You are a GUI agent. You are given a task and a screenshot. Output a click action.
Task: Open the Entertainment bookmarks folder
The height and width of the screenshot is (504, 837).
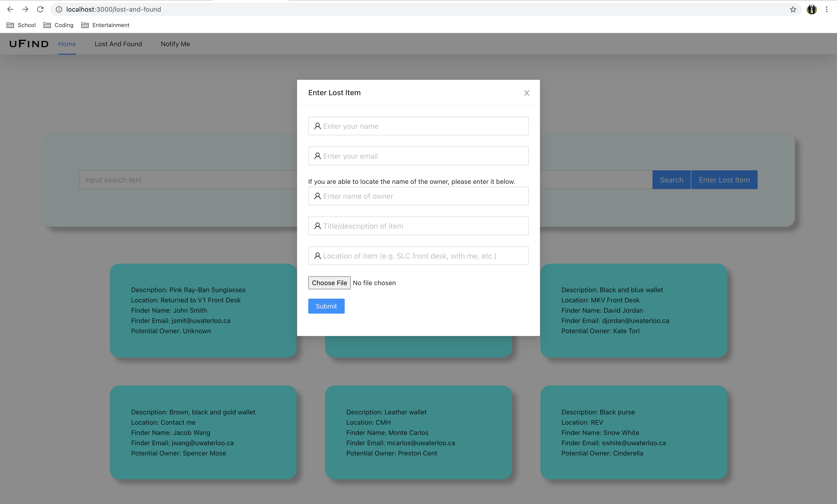pyautogui.click(x=105, y=25)
